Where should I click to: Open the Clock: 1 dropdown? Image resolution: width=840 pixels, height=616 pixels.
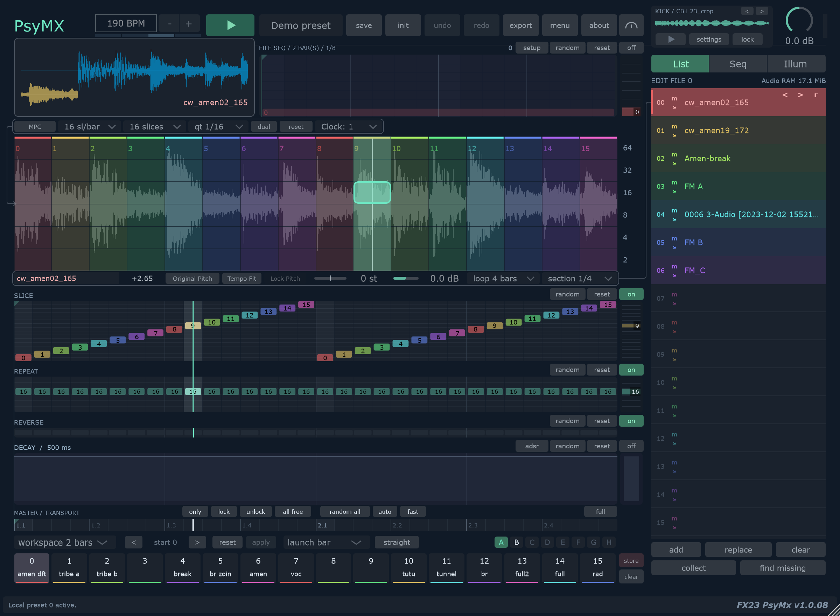(x=349, y=127)
